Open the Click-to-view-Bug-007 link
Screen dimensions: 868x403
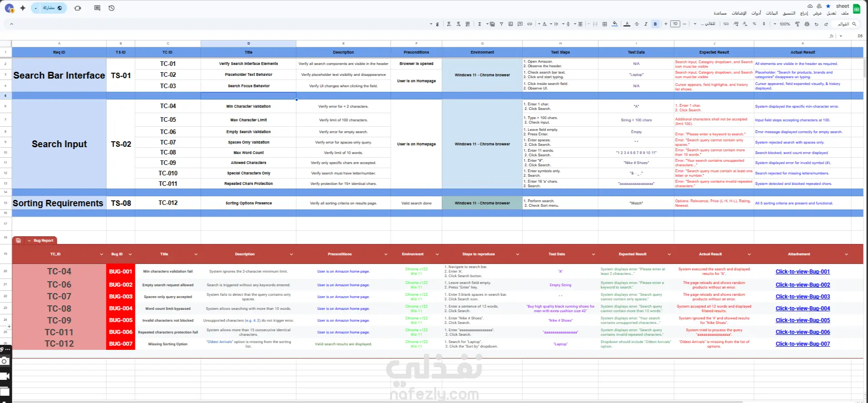click(803, 344)
